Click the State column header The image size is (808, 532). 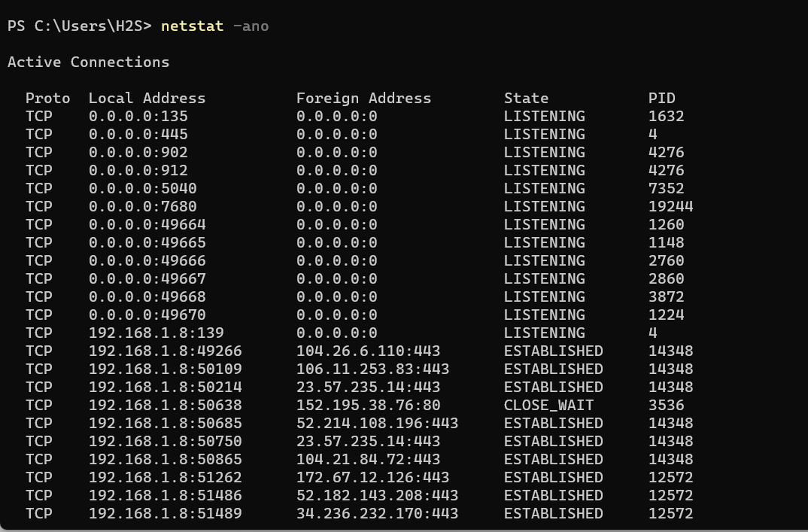526,98
